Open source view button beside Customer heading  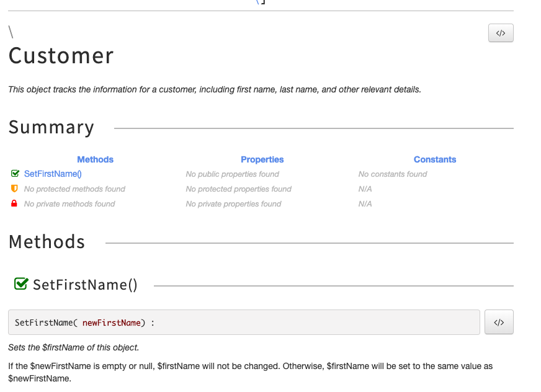coord(501,33)
